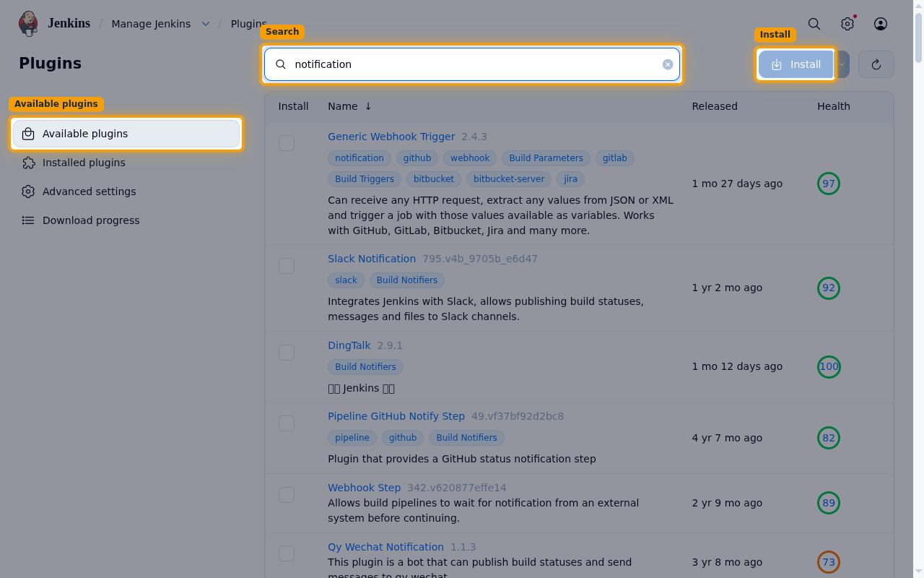The image size is (924, 578).
Task: Open the Webhook Step plugin link
Action: pyautogui.click(x=364, y=488)
